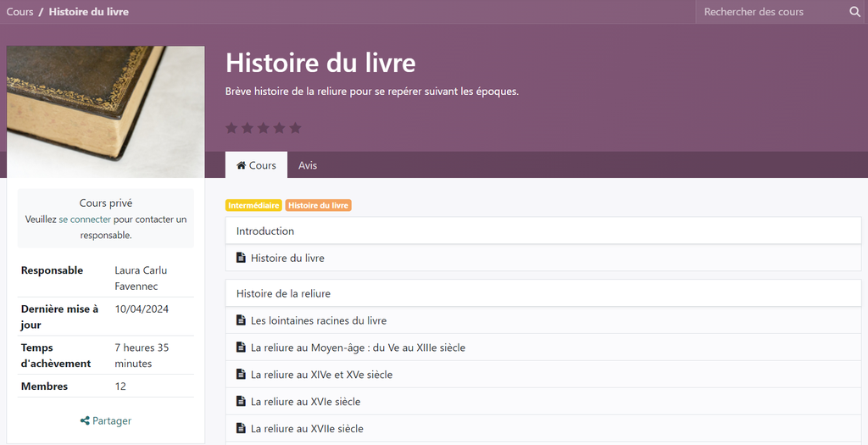This screenshot has width=868, height=445.
Task: Go to Cours in the breadcrumb
Action: click(20, 12)
